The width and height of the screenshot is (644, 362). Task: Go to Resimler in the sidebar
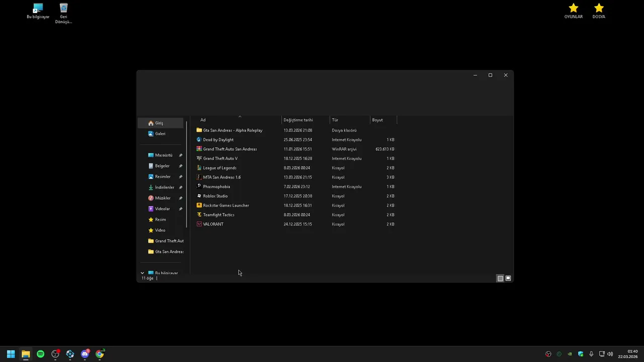pos(161,176)
